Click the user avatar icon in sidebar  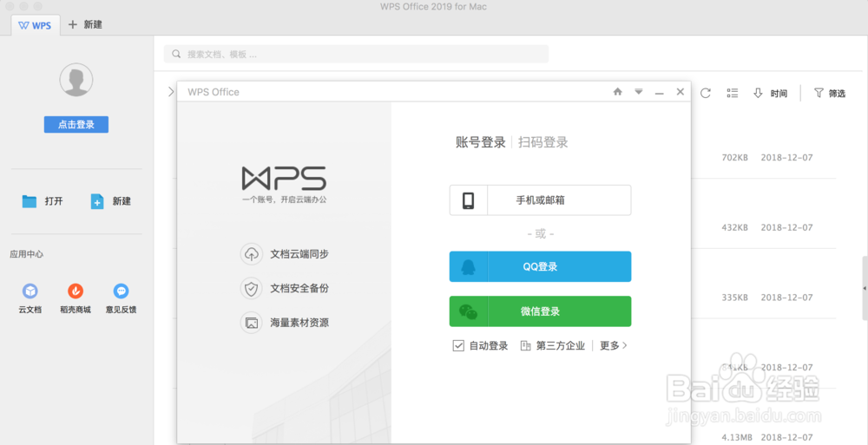pyautogui.click(x=76, y=80)
